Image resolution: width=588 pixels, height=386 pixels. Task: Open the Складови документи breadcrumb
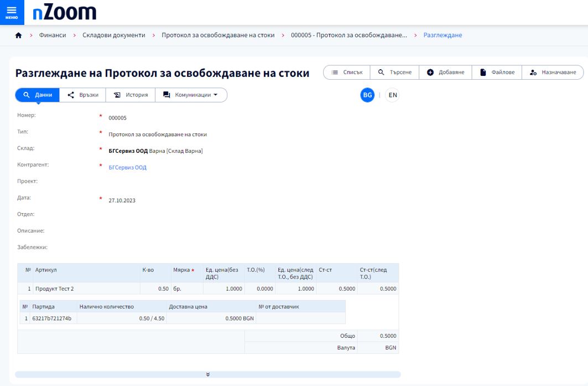[x=113, y=35]
